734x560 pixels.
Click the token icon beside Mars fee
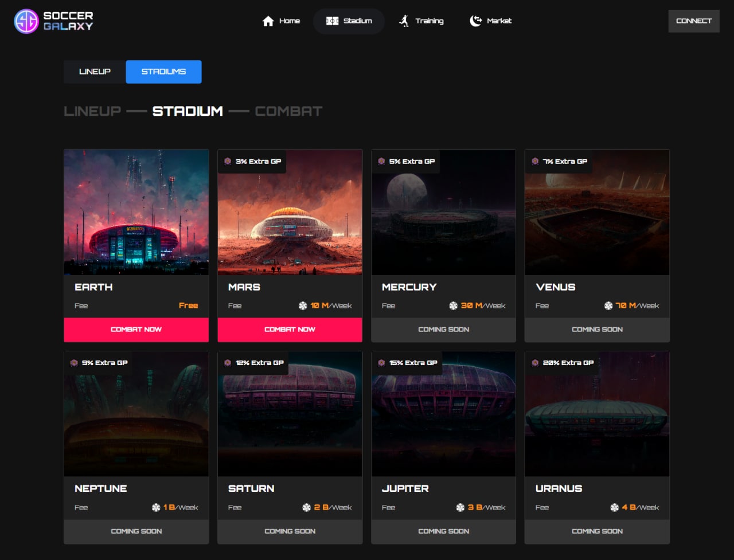(303, 306)
